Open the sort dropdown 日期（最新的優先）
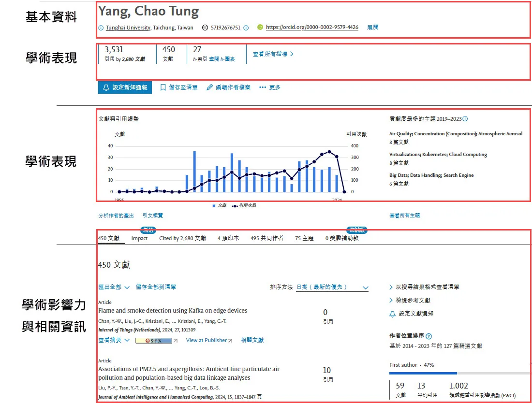The height and width of the screenshot is (403, 532). (332, 288)
